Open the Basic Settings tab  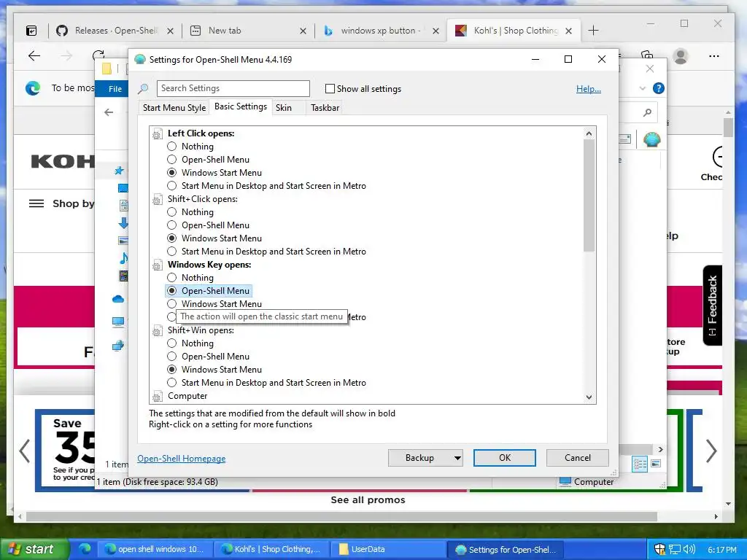pos(241,106)
